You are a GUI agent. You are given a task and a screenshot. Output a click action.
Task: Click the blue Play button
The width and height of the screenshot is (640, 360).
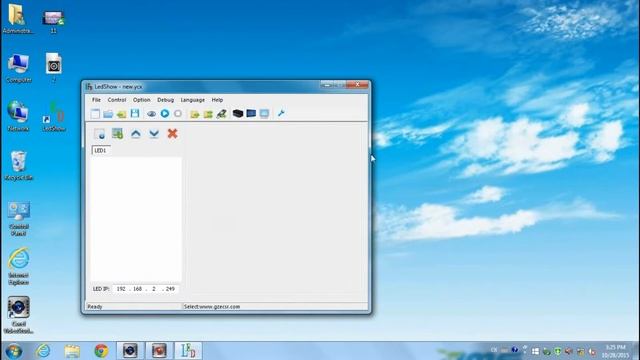click(165, 113)
